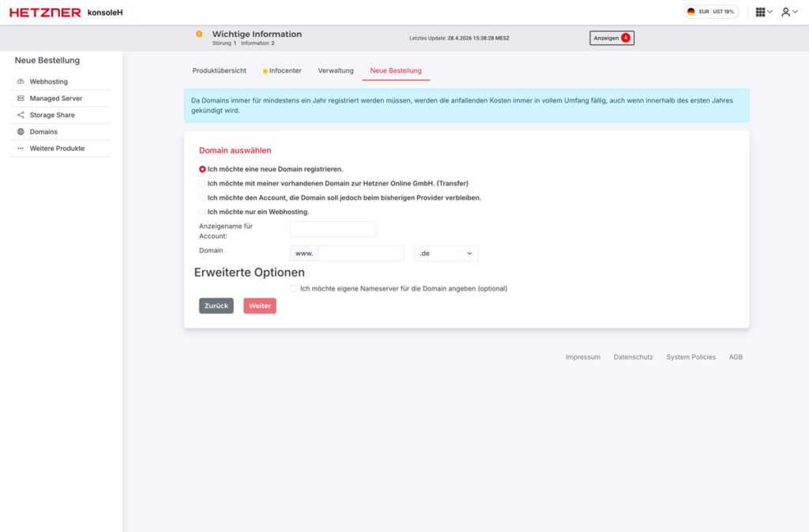Click the Managed Server icon
The image size is (809, 532).
tap(20, 98)
